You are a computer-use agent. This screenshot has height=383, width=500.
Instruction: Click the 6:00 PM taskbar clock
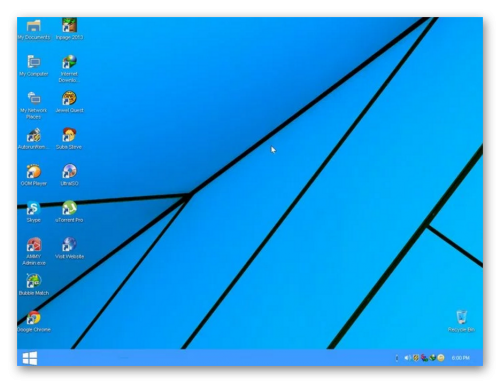point(461,358)
